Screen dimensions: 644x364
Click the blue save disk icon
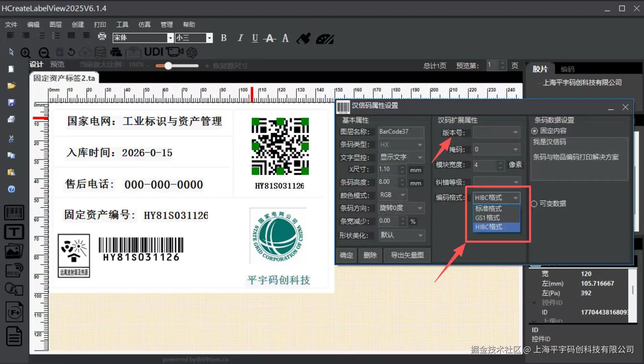11,102
